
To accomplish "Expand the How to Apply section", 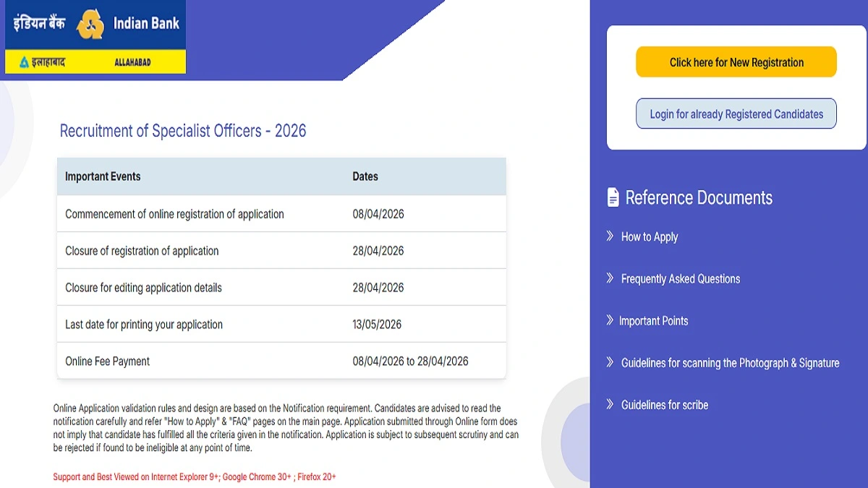I will pos(650,236).
